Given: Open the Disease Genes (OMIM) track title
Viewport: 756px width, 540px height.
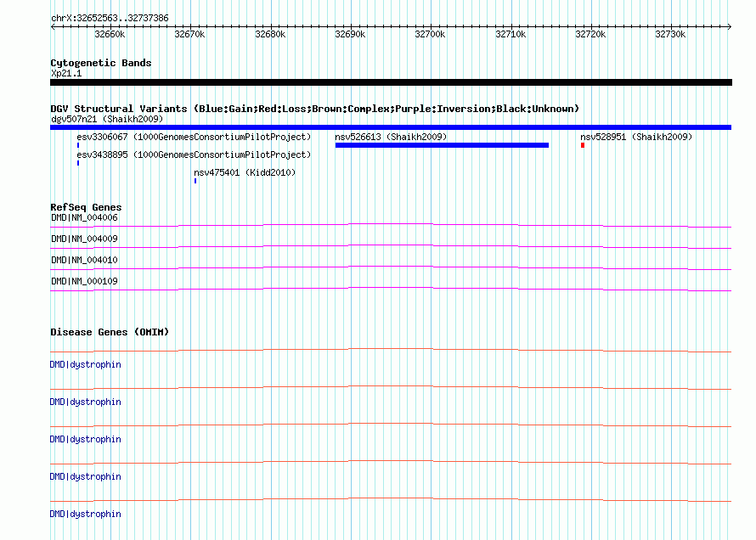Looking at the screenshot, I should pyautogui.click(x=110, y=332).
